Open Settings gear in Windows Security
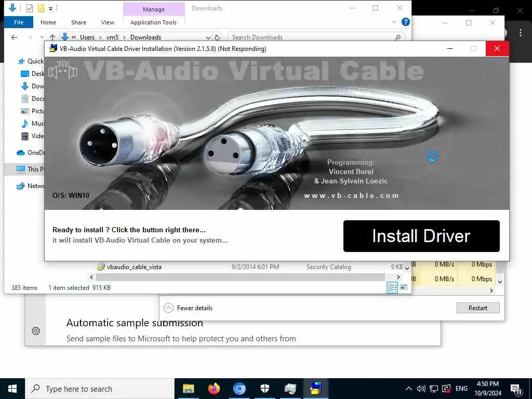The height and width of the screenshot is (399, 532). pos(36,331)
